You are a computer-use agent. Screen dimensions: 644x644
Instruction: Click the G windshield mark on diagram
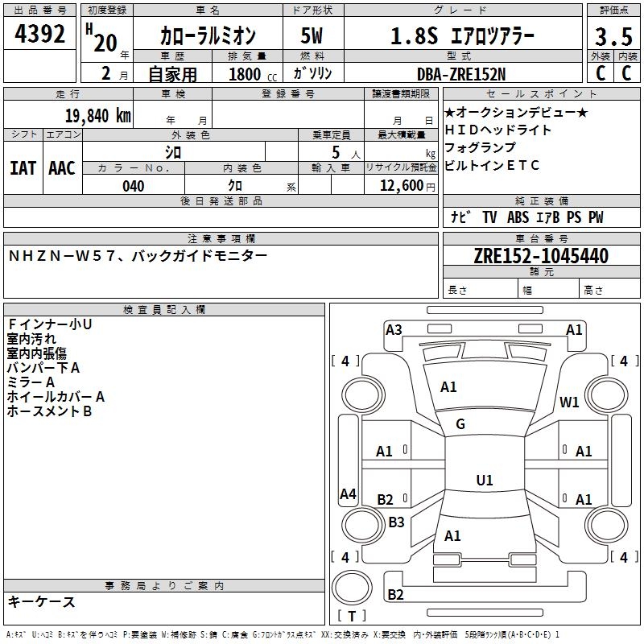pyautogui.click(x=460, y=424)
